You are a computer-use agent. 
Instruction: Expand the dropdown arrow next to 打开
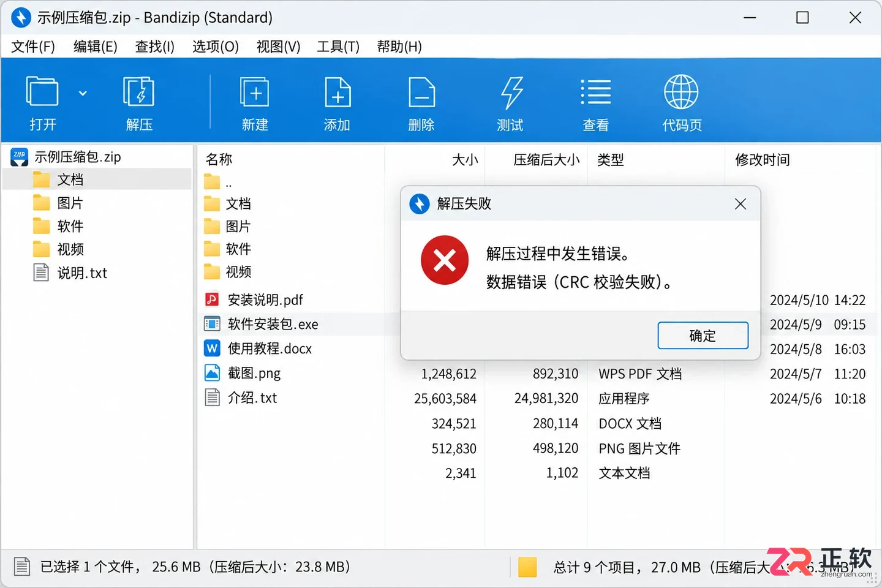(x=83, y=94)
